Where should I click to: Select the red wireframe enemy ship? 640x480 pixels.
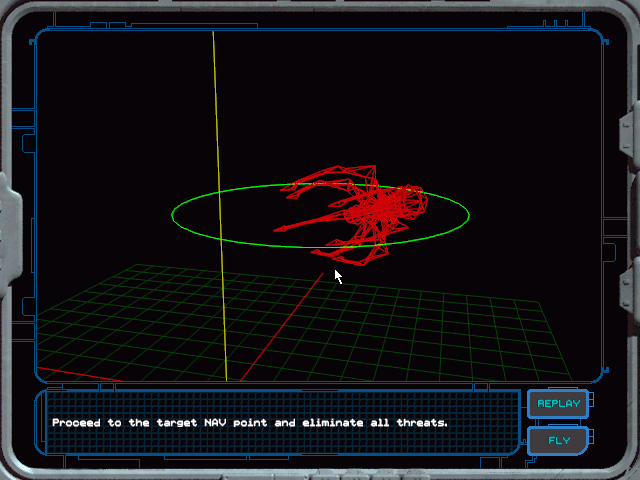coord(351,215)
